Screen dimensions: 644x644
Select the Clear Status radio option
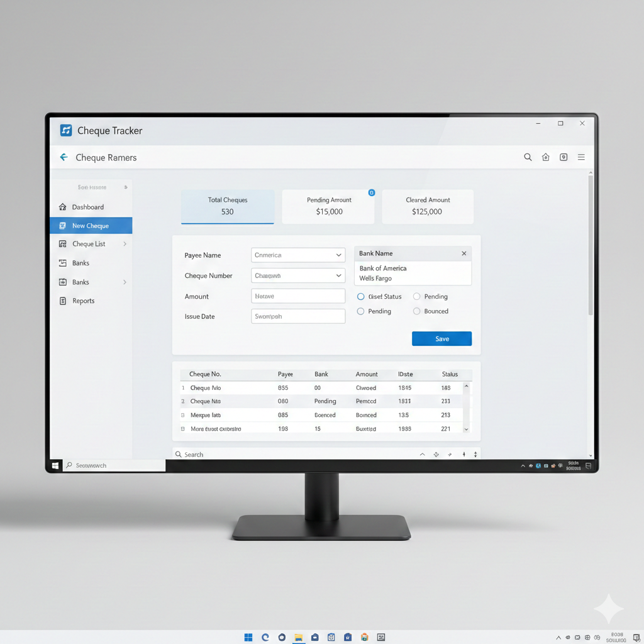(x=360, y=296)
